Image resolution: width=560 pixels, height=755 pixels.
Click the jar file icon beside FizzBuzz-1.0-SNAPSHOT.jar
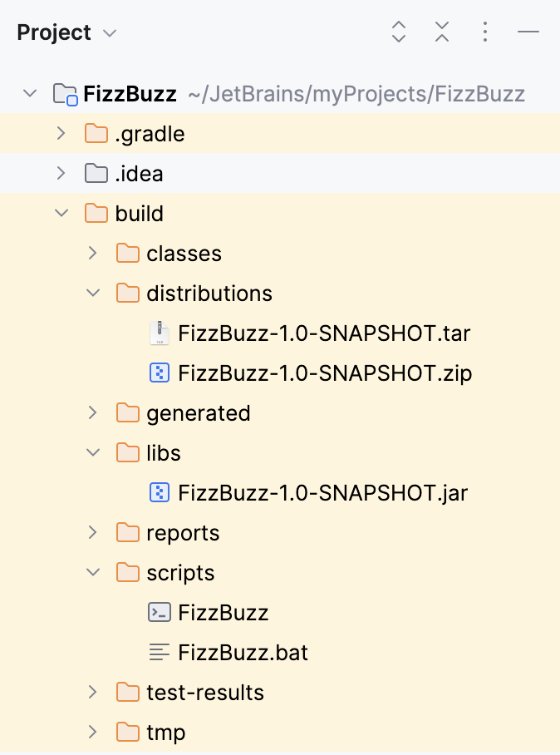(x=160, y=492)
